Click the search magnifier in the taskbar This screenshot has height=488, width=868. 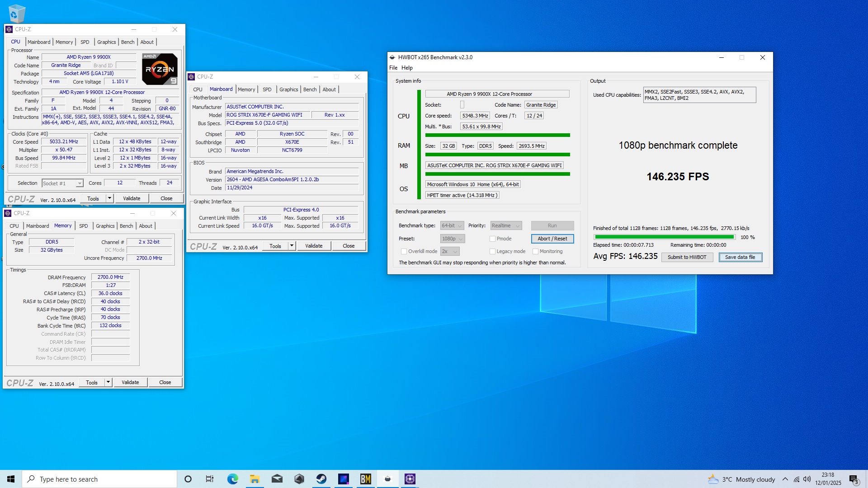[x=31, y=479]
